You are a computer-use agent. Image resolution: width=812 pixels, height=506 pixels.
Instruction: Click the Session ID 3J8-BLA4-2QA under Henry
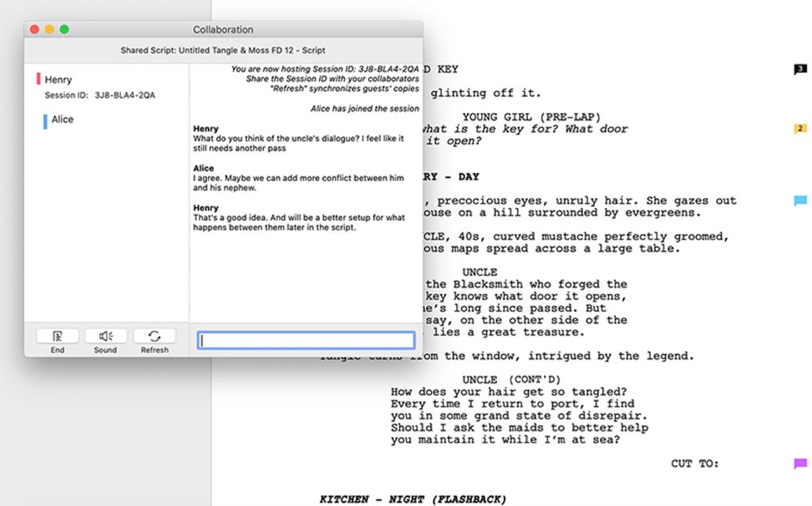(124, 95)
